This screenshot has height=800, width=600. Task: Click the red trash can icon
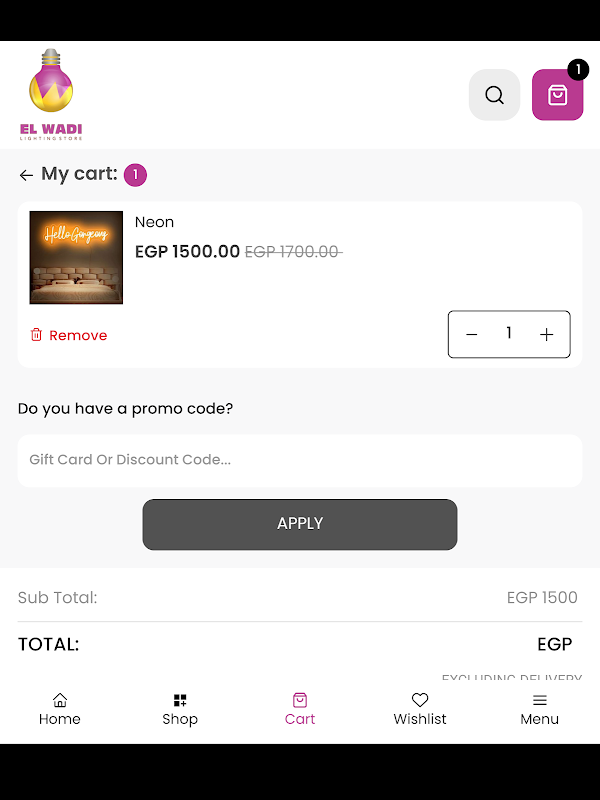pyautogui.click(x=37, y=335)
